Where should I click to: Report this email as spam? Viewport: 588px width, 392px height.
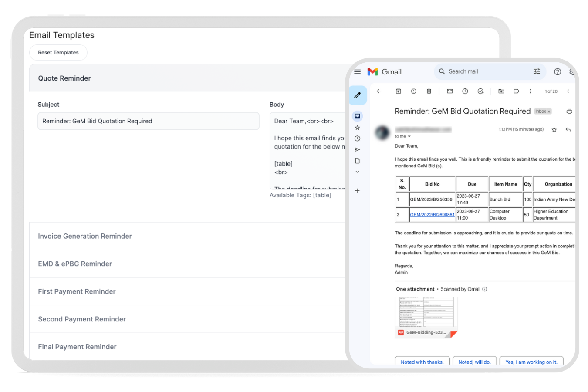click(413, 91)
